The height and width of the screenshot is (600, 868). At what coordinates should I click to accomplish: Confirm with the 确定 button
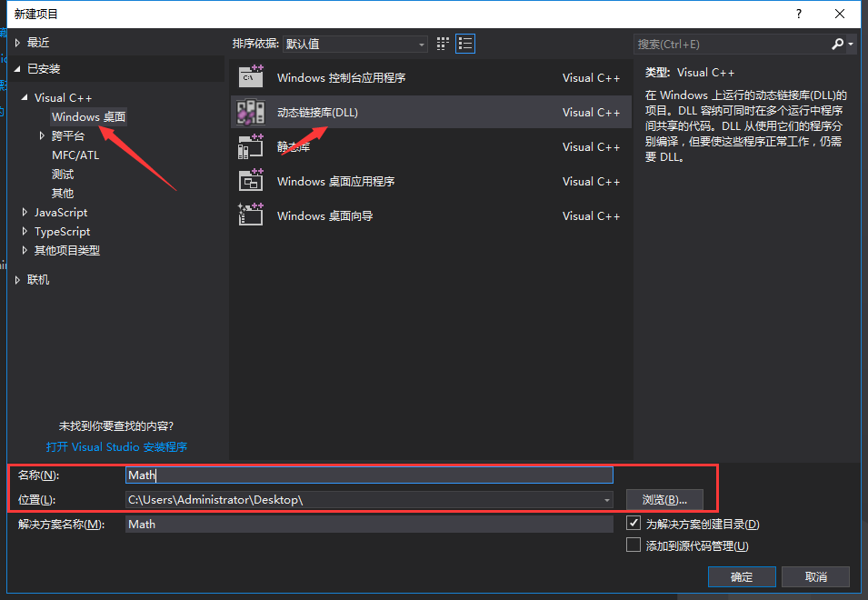click(741, 576)
